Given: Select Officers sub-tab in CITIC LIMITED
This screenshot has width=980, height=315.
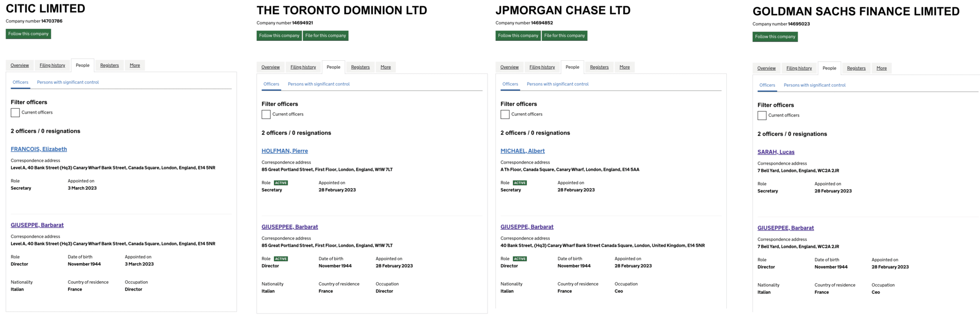Looking at the screenshot, I should [21, 82].
